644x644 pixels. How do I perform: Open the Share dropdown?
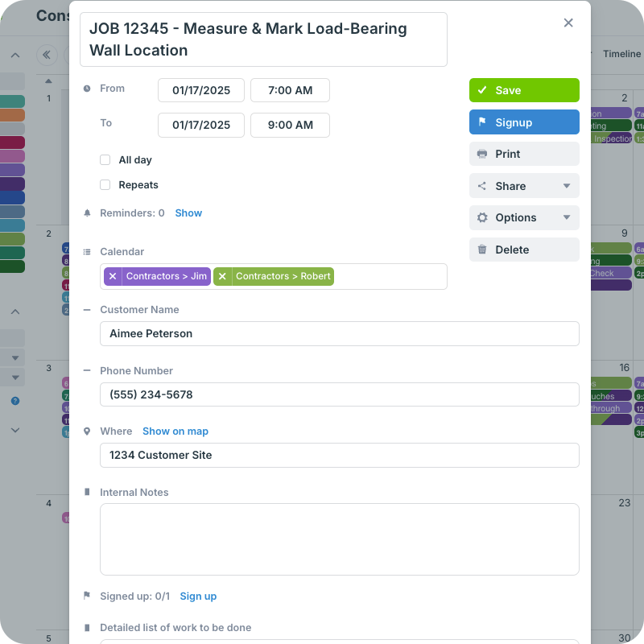pos(524,186)
